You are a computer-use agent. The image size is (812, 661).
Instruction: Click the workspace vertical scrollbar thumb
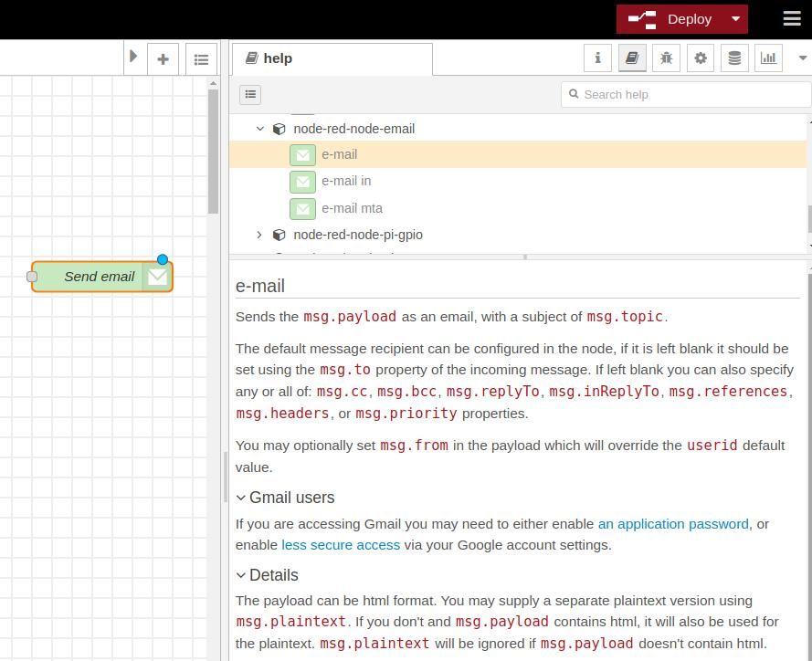pyautogui.click(x=213, y=152)
